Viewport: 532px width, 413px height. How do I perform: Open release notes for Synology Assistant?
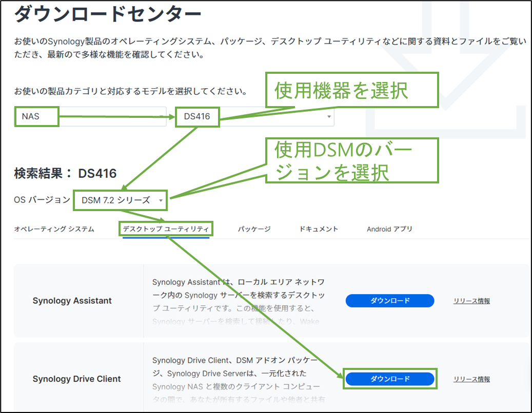point(471,301)
